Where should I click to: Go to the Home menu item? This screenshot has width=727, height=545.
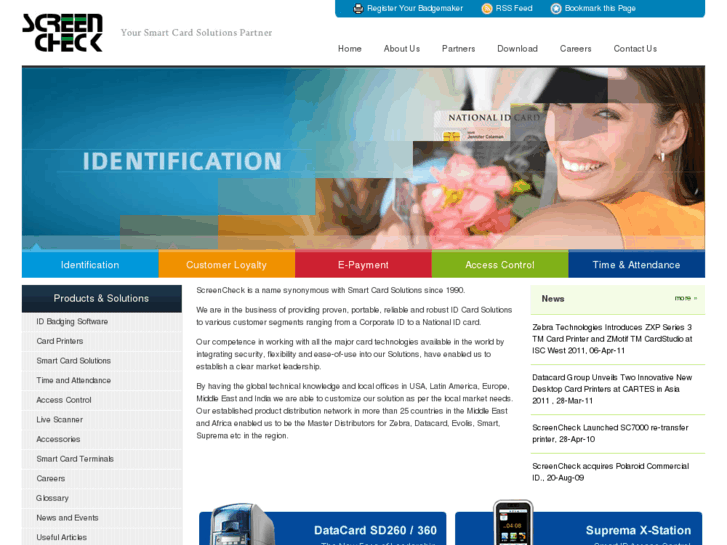(x=350, y=49)
